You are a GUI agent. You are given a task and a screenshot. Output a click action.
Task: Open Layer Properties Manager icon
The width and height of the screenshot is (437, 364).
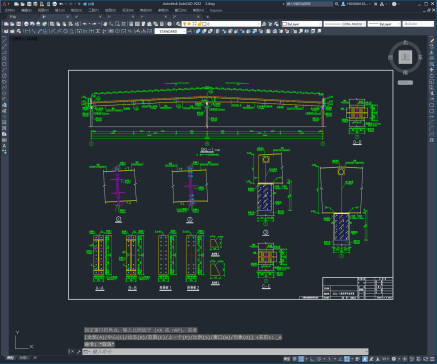(178, 24)
